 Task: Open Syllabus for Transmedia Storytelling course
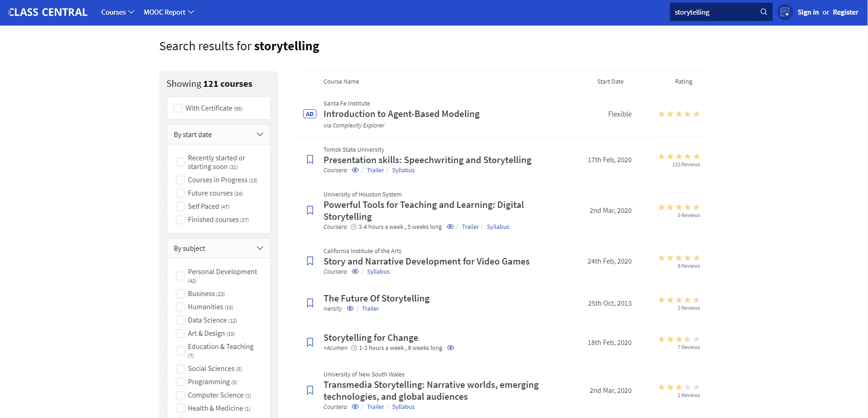point(403,407)
